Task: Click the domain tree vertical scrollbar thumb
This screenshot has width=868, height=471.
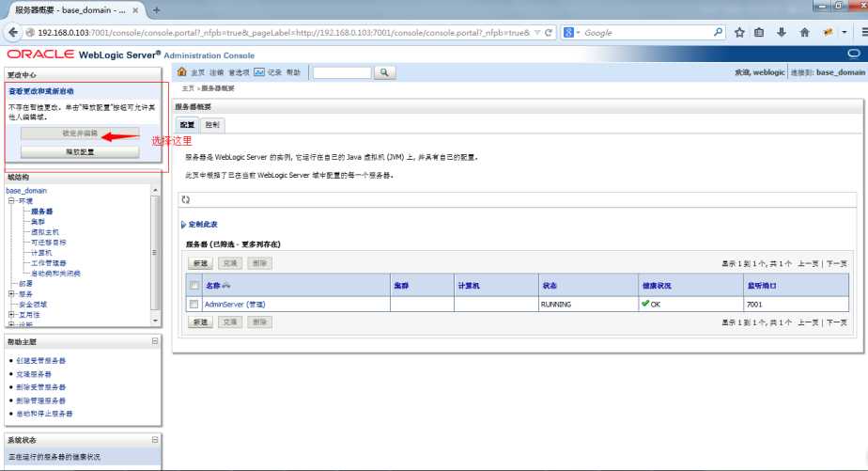Action: click(x=155, y=253)
